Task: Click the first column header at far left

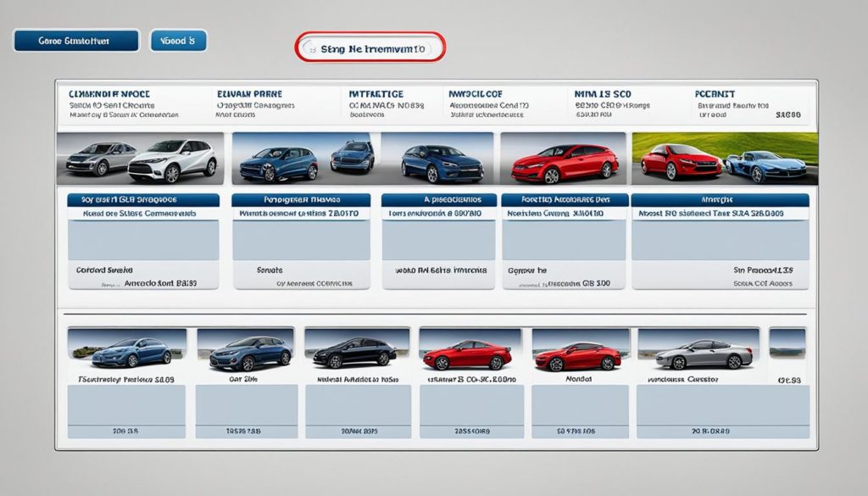Action: [114, 94]
